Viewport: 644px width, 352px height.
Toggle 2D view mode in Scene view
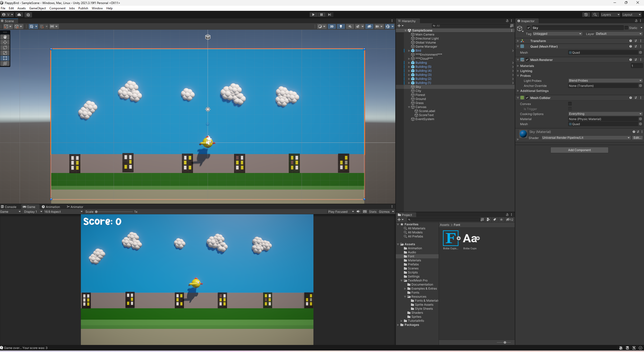[x=332, y=26]
